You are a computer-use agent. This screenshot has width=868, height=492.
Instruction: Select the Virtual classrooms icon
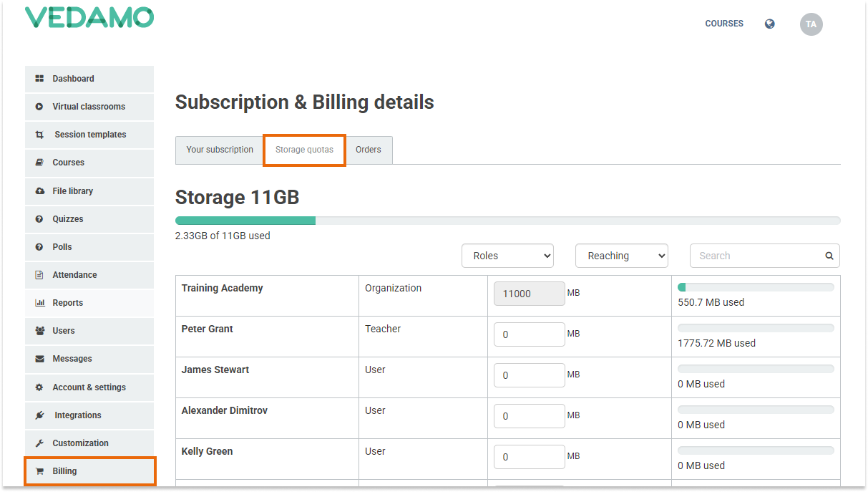[x=39, y=107]
